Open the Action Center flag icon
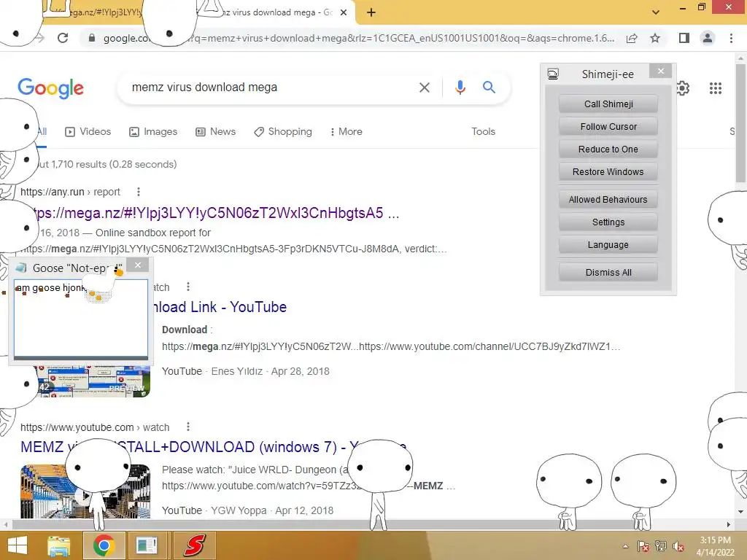The height and width of the screenshot is (560, 747). (x=643, y=546)
